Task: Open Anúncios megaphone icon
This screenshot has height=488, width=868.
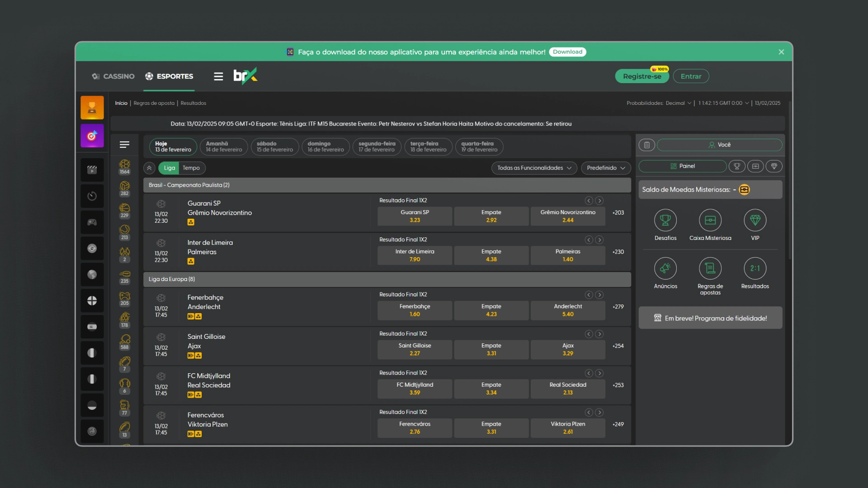Action: point(665,268)
